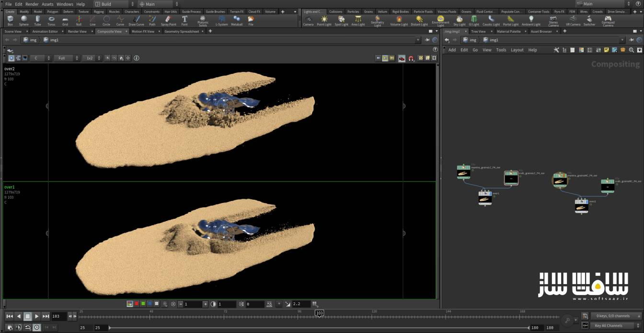The image size is (644, 333).
Task: Click the home view icon in compositor toolbar
Action: click(121, 58)
